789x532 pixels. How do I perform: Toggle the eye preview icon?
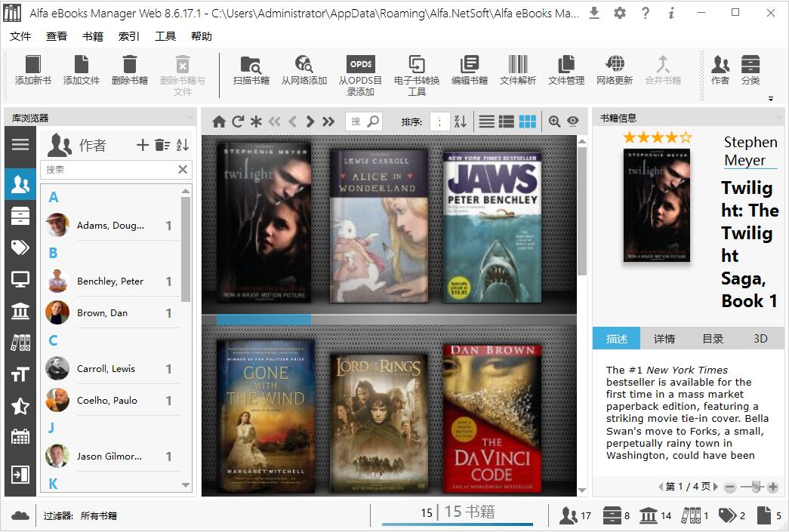tap(572, 121)
